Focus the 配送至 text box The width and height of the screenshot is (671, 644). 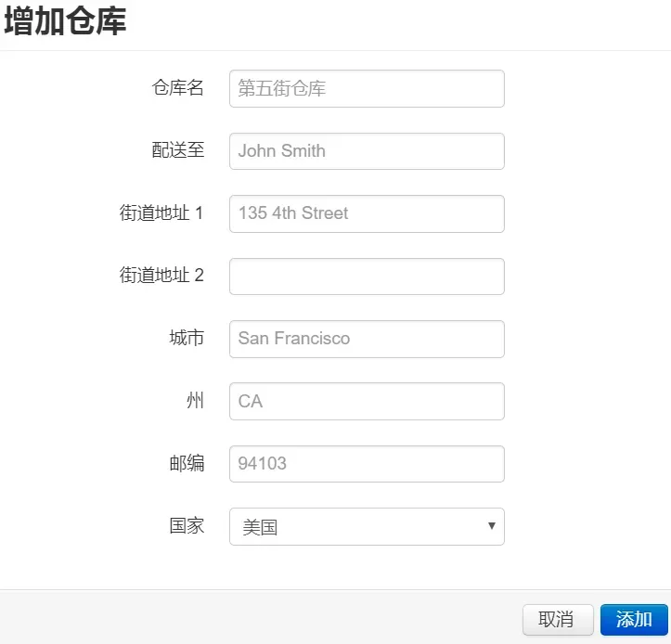click(367, 151)
